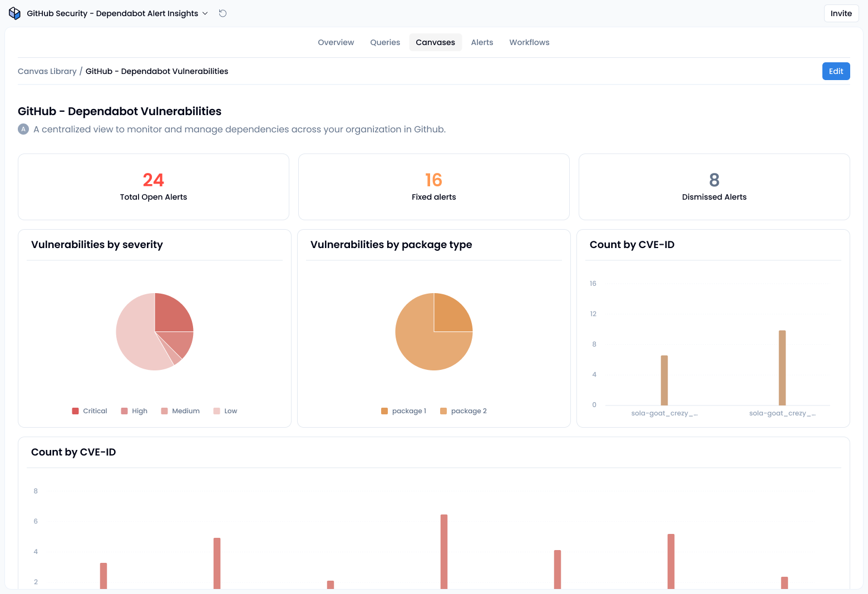Click the 'A' avatar icon beside description
This screenshot has width=868, height=594.
click(x=23, y=129)
